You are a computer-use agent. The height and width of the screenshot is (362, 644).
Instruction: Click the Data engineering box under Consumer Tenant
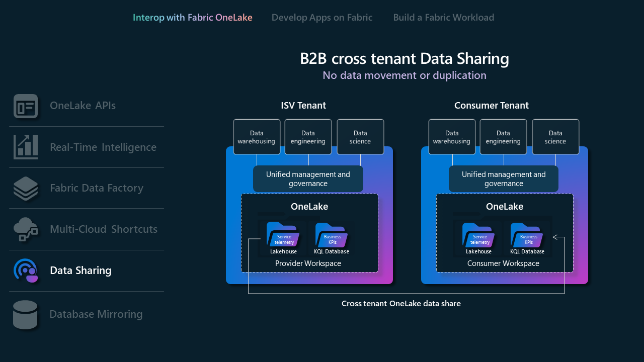[x=503, y=136]
